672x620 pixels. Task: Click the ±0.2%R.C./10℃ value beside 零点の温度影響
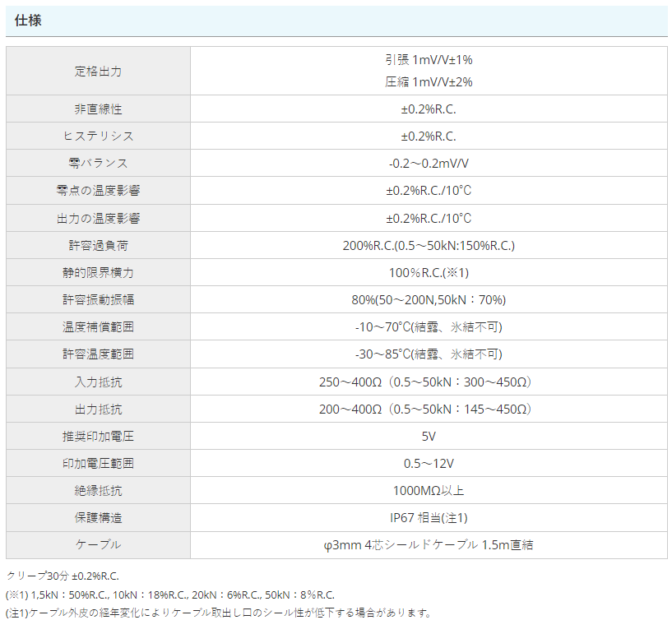tap(429, 191)
